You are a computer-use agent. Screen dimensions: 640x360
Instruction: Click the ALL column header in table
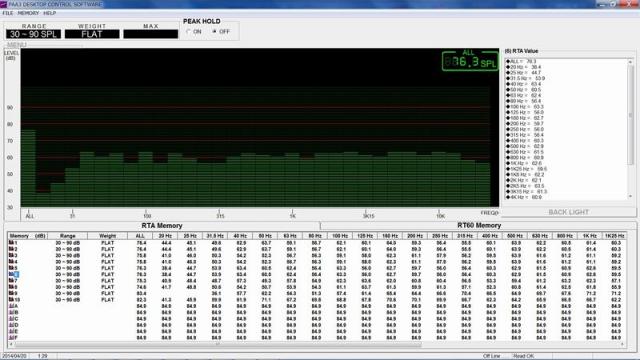(x=140, y=236)
